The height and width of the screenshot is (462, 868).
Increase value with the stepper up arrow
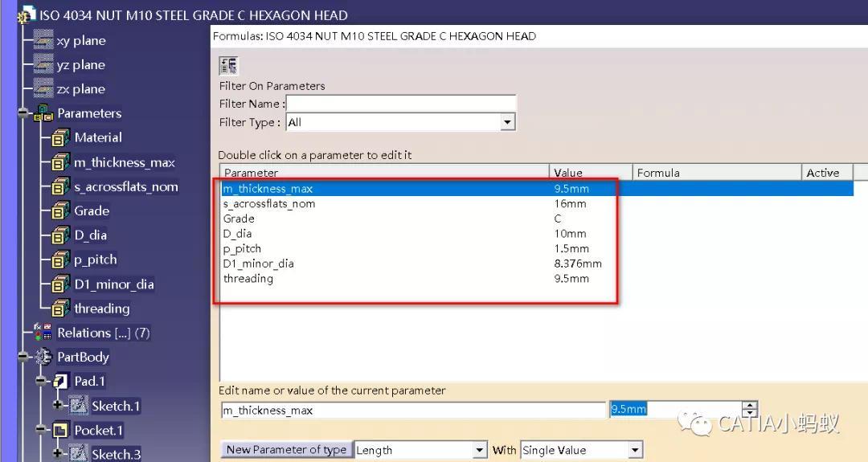pyautogui.click(x=750, y=406)
